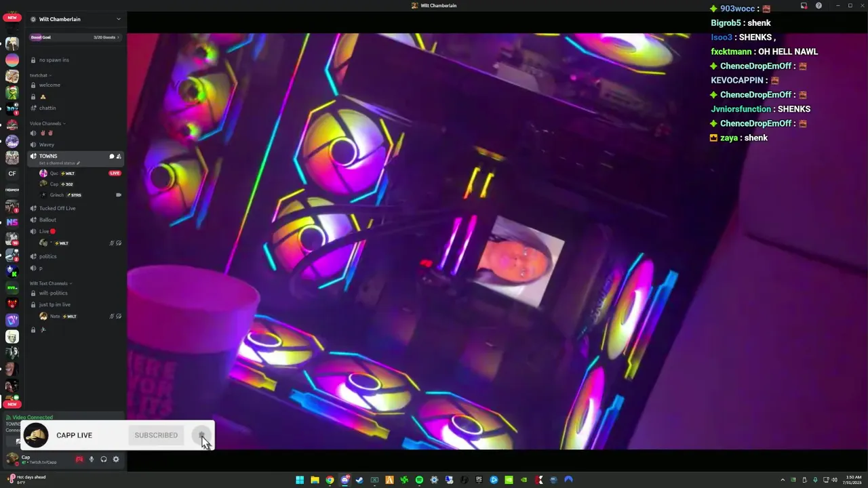The height and width of the screenshot is (488, 868).
Task: Click the red NEW badge atop server list
Action: click(x=12, y=18)
